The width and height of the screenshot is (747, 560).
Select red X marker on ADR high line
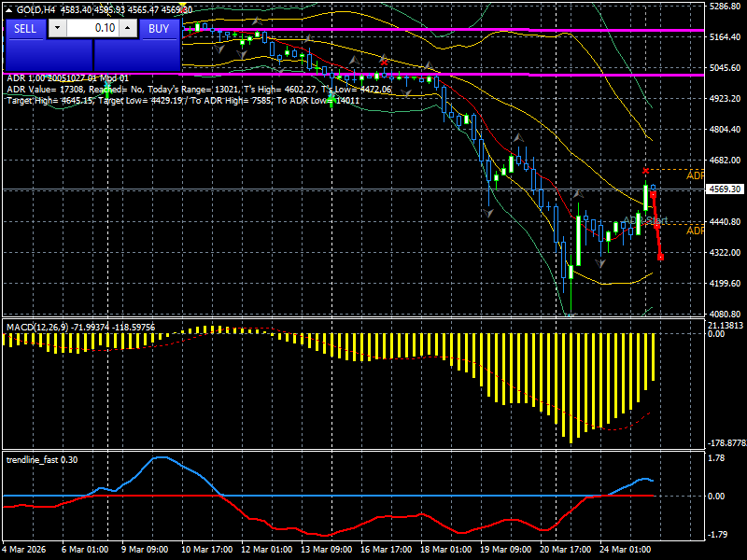(x=645, y=171)
